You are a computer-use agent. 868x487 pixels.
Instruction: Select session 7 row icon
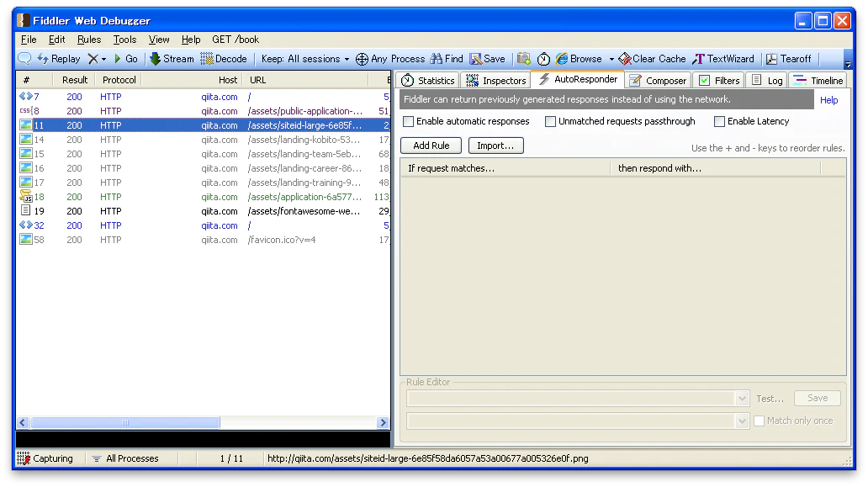click(26, 96)
